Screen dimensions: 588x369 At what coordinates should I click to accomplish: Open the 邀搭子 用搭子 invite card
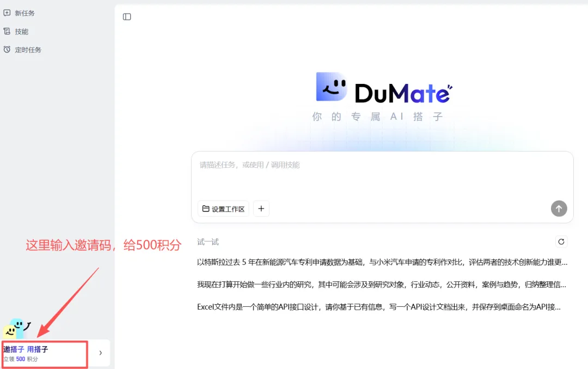coord(56,353)
